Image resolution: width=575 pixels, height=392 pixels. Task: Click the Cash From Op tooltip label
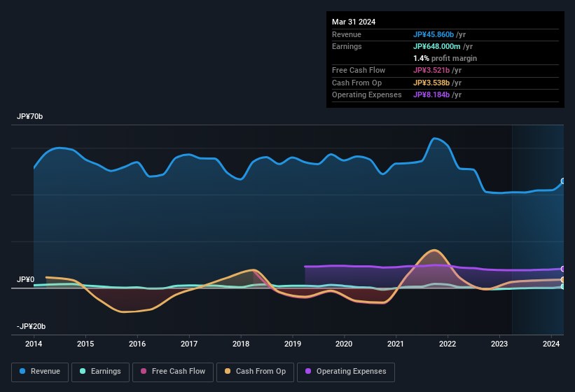(356, 83)
